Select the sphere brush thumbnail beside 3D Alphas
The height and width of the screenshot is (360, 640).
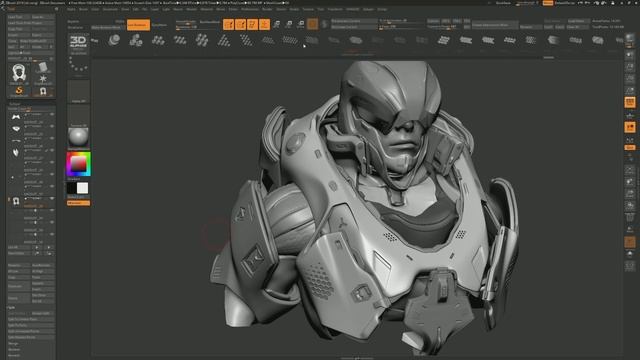tap(114, 40)
